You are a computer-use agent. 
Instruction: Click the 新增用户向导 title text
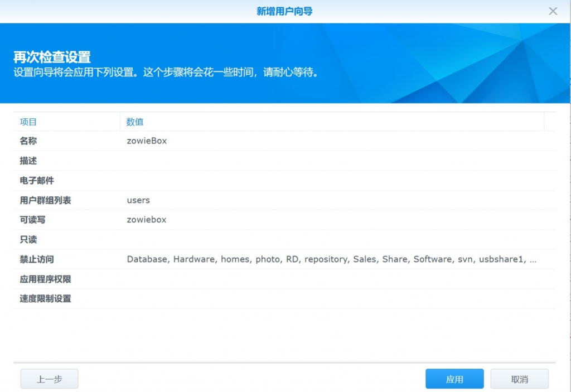pos(284,11)
